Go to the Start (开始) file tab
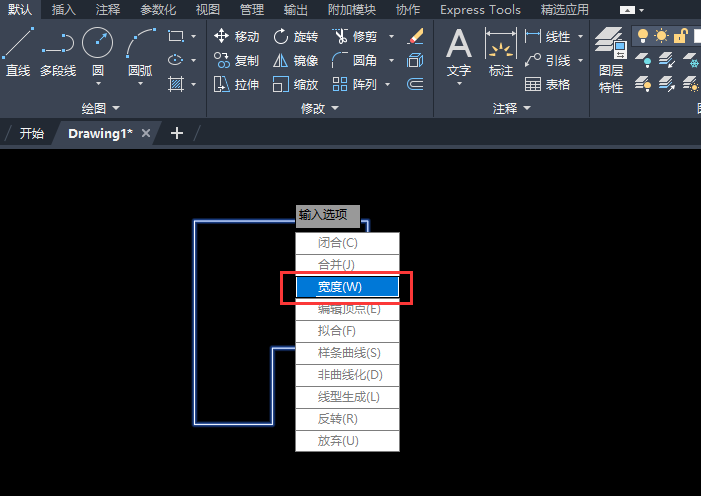The image size is (701, 496). coord(31,133)
